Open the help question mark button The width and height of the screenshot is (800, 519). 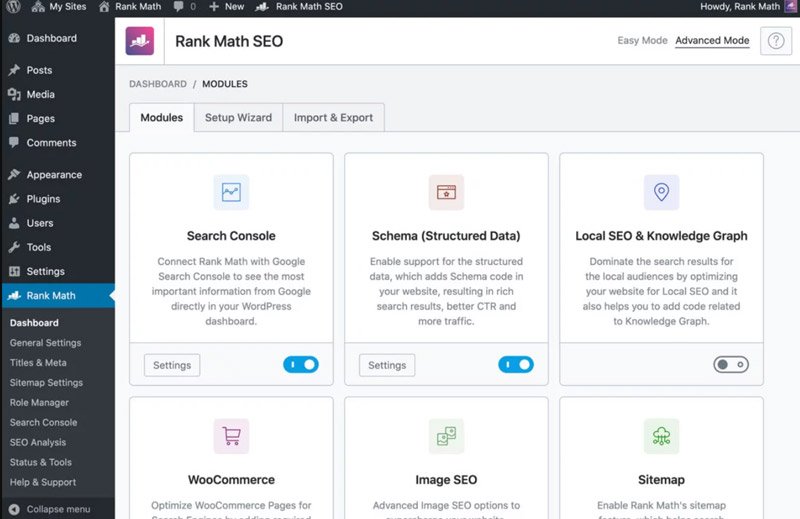[x=776, y=40]
